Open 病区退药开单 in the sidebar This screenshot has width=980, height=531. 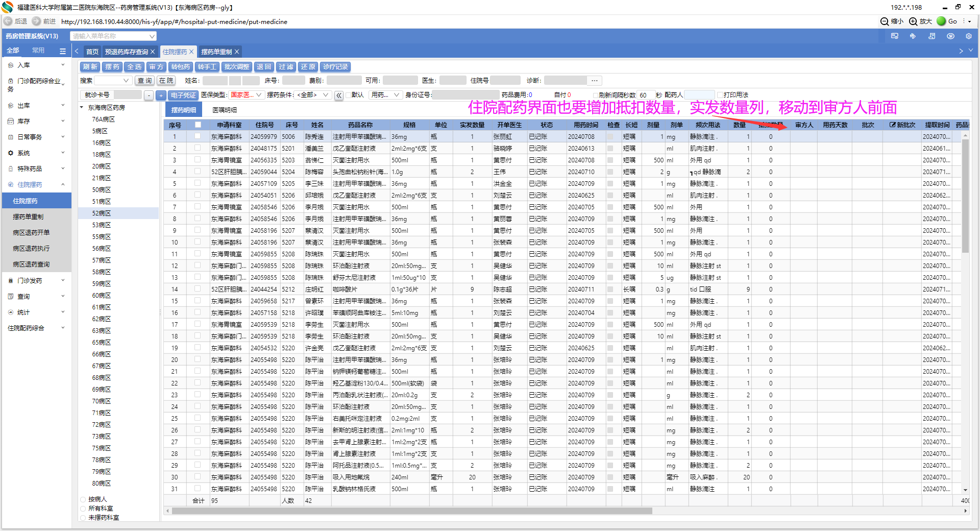[x=31, y=233]
